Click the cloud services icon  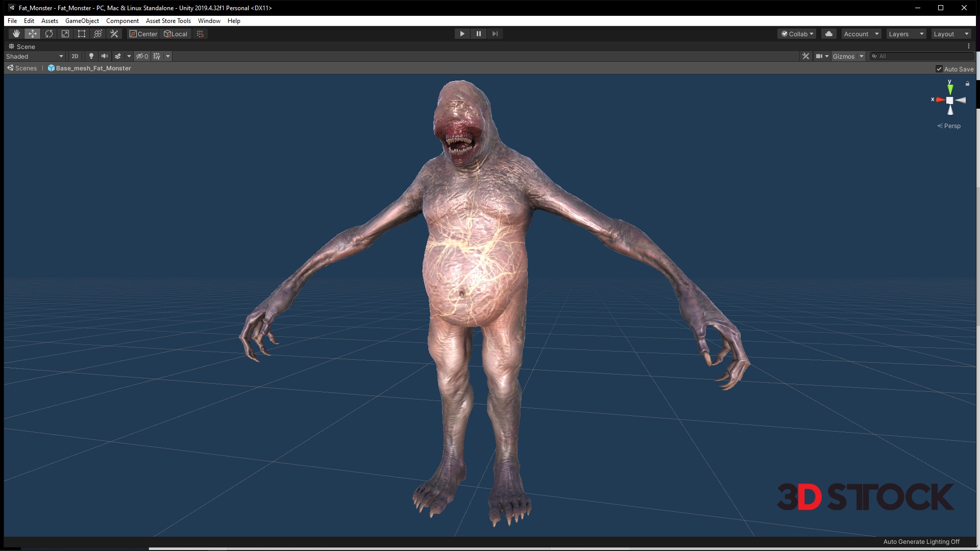click(x=829, y=34)
